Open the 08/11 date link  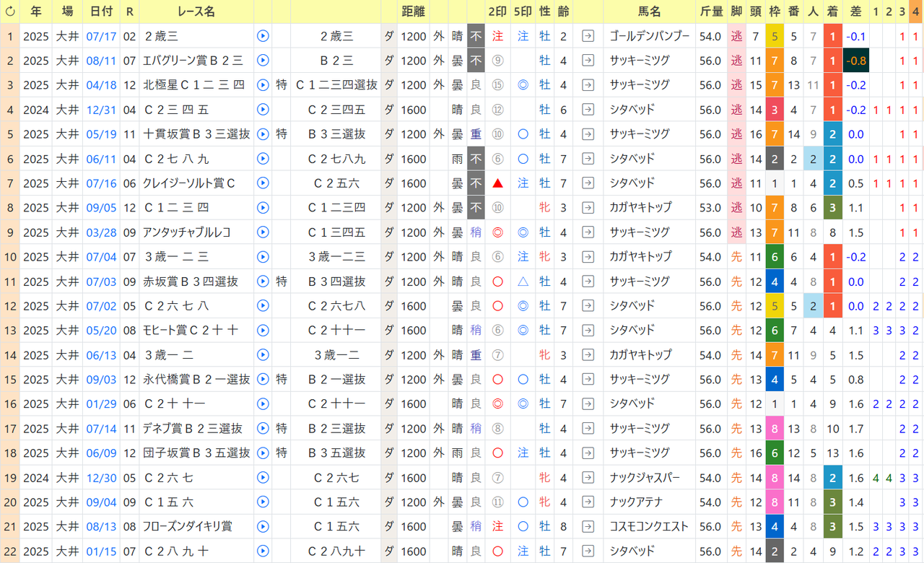click(101, 61)
